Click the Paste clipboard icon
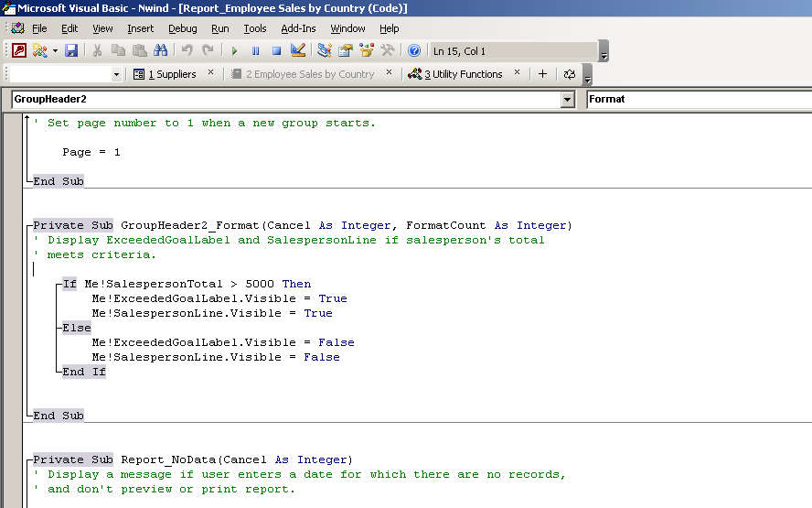The height and width of the screenshot is (508, 812). [x=139, y=50]
